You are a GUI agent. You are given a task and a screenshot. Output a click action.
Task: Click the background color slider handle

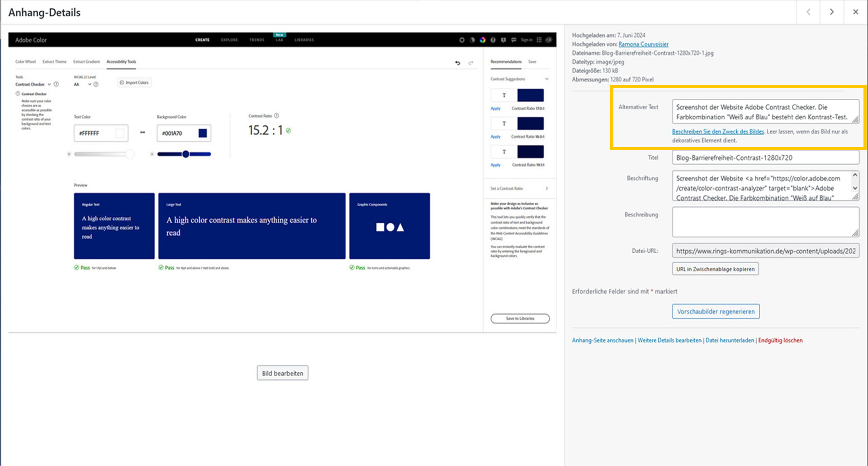click(185, 154)
